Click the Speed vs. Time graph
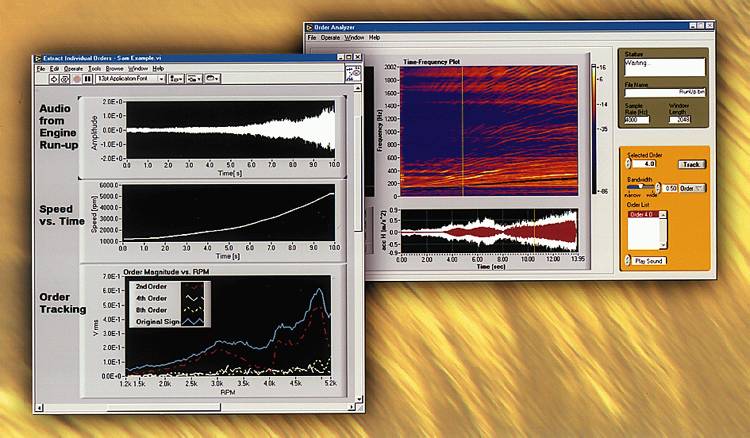Image resolution: width=750 pixels, height=438 pixels. coord(229,212)
